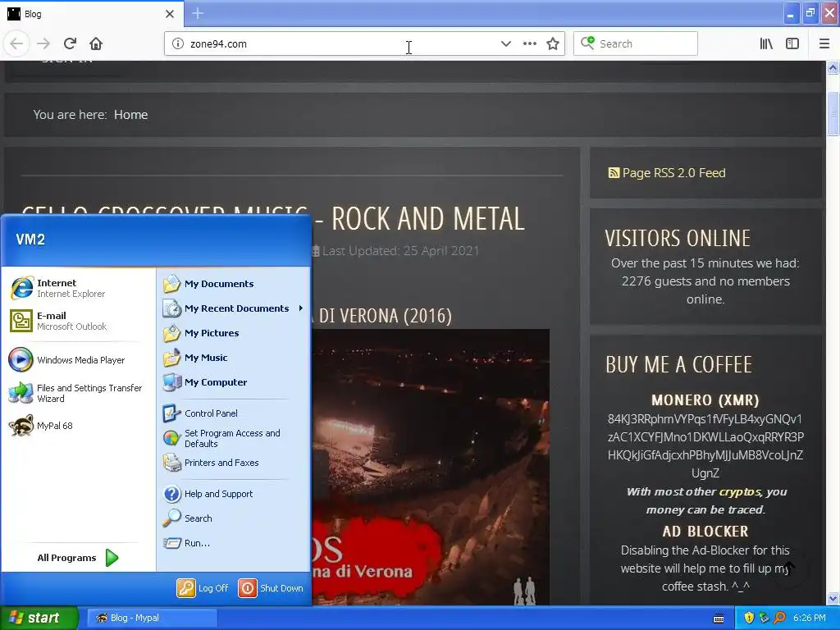Click the Windows start button

[39, 618]
